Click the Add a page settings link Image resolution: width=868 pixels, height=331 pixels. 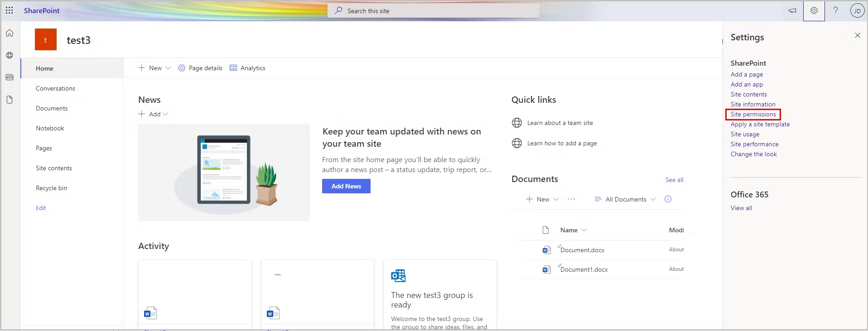747,74
